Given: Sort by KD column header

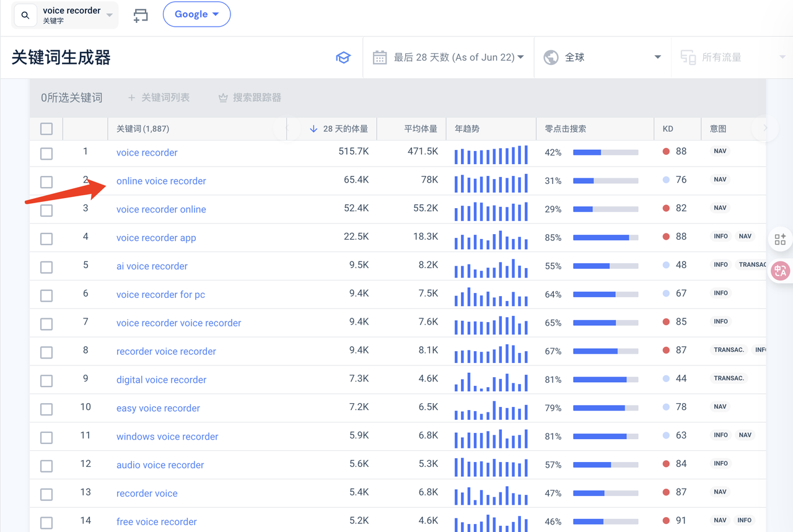Looking at the screenshot, I should (x=668, y=129).
